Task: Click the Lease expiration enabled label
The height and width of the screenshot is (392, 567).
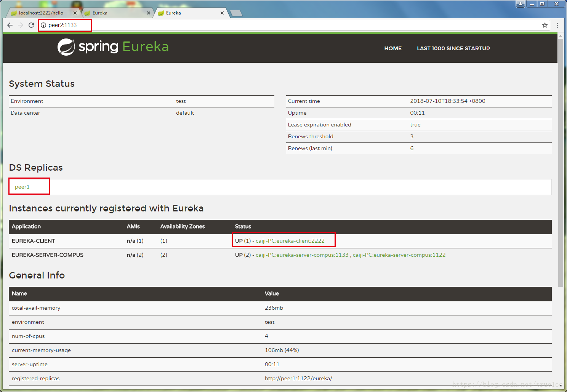Action: click(319, 125)
